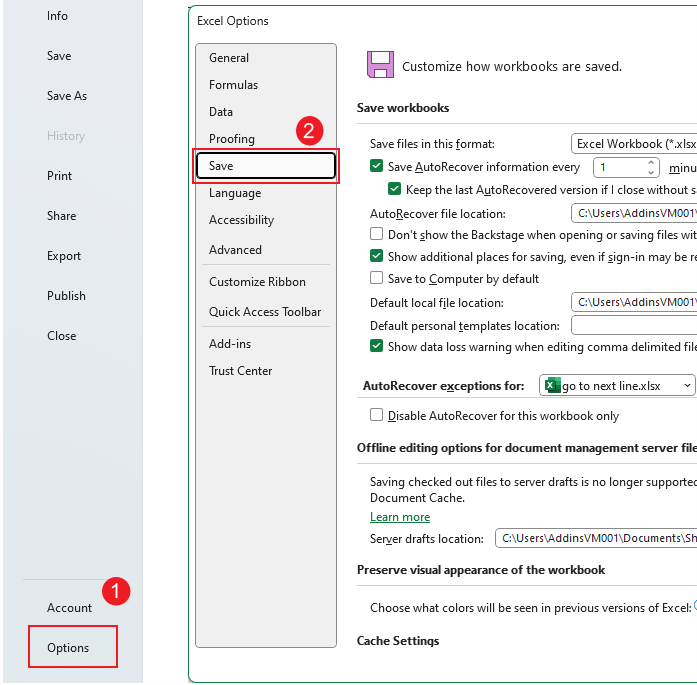
Task: Check Disable AutoRecover for this workbook only
Action: point(377,415)
